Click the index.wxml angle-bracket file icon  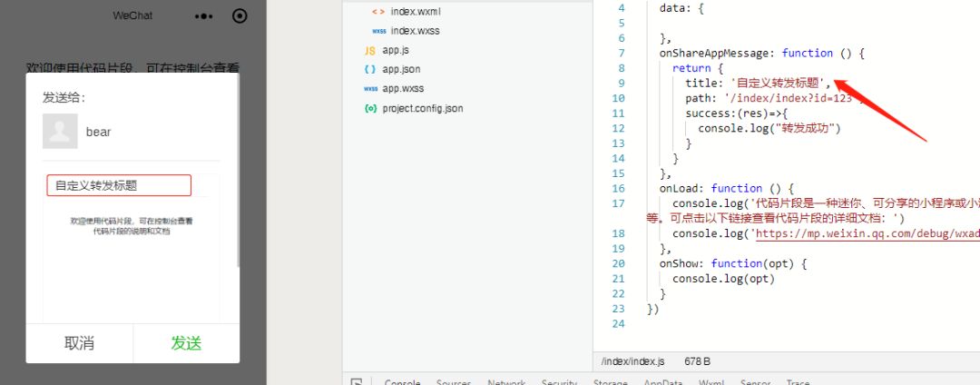[x=378, y=12]
